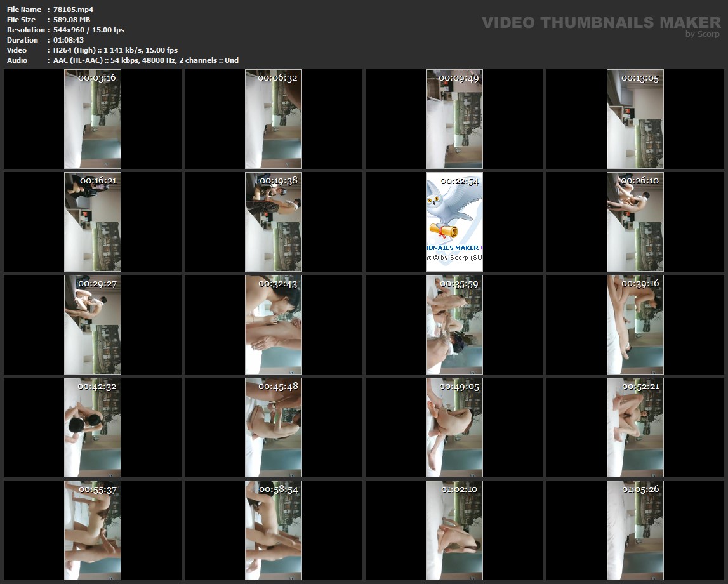Click the owl logo thumbnail at 00:22:54
Screen dimensions: 728x584
coord(454,222)
